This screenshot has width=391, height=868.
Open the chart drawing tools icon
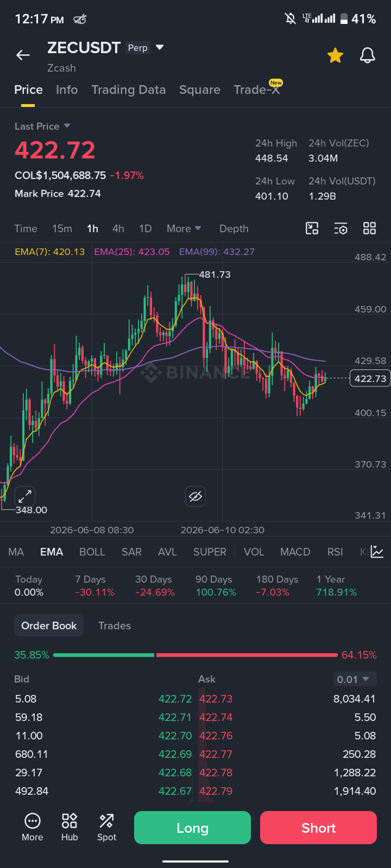click(x=312, y=228)
